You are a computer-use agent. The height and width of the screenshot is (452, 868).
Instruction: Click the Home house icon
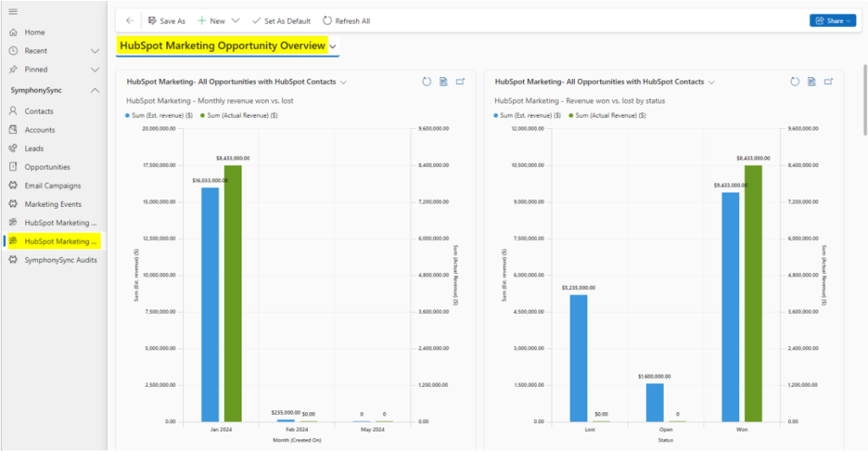[x=14, y=32]
